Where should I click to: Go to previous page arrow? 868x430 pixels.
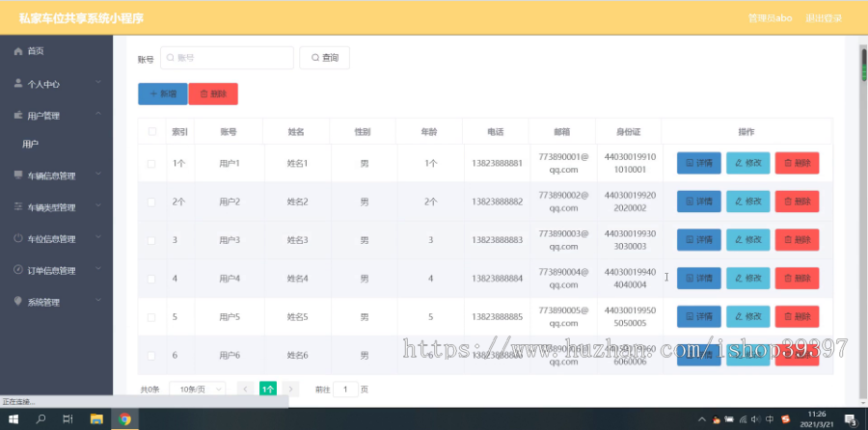245,390
